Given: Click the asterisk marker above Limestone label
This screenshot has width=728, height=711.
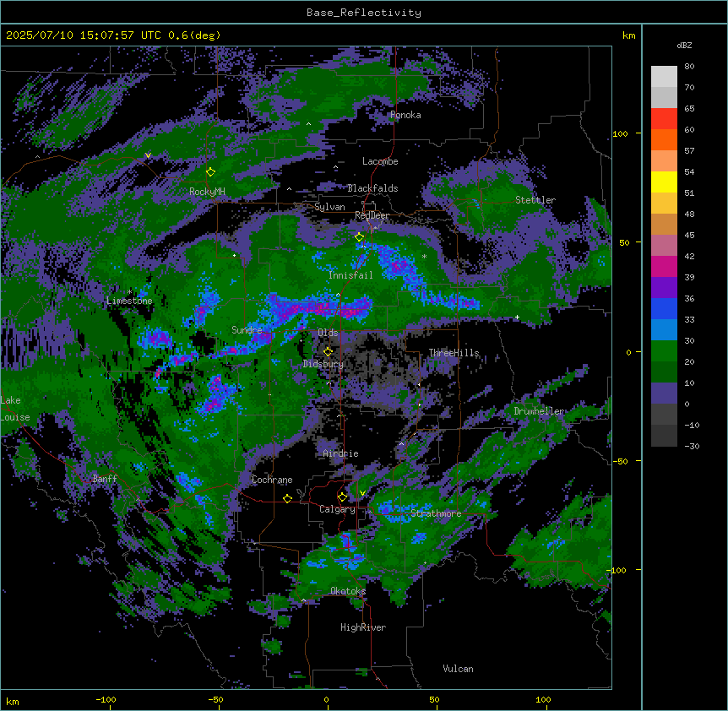Looking at the screenshot, I should 130,291.
